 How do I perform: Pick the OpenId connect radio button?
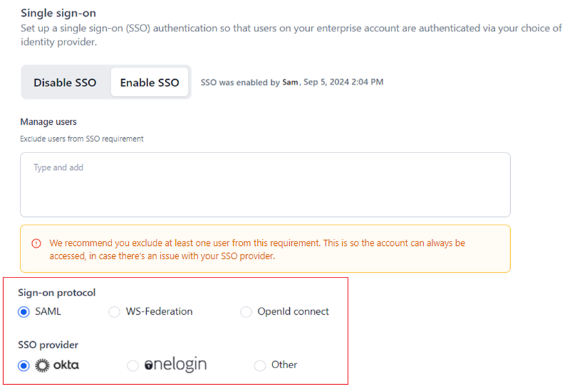click(245, 312)
